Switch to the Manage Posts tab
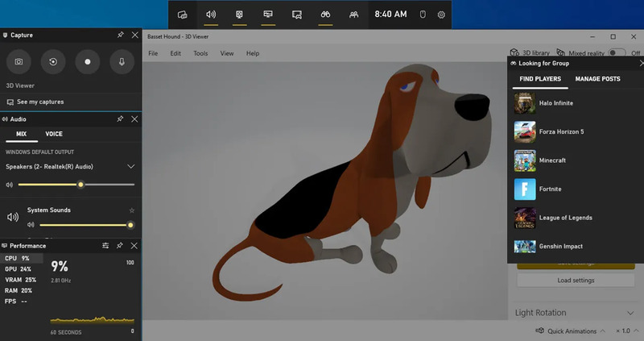The image size is (644, 341). 597,79
